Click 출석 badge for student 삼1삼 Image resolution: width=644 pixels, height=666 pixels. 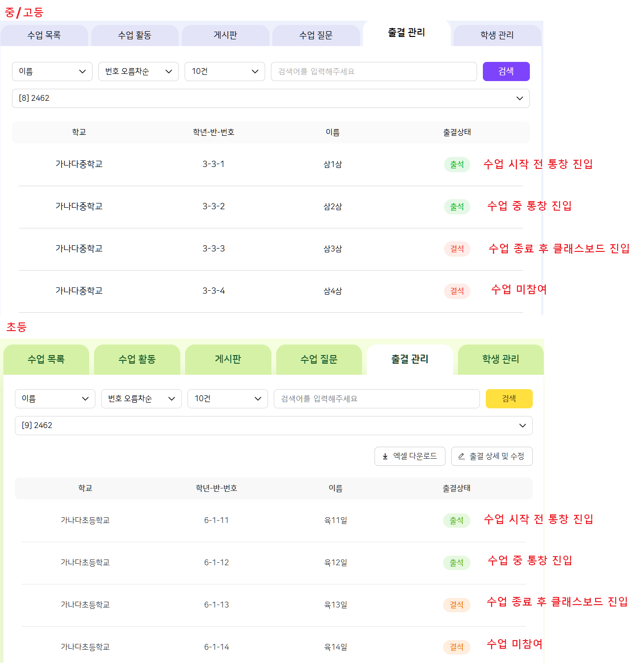pyautogui.click(x=457, y=165)
